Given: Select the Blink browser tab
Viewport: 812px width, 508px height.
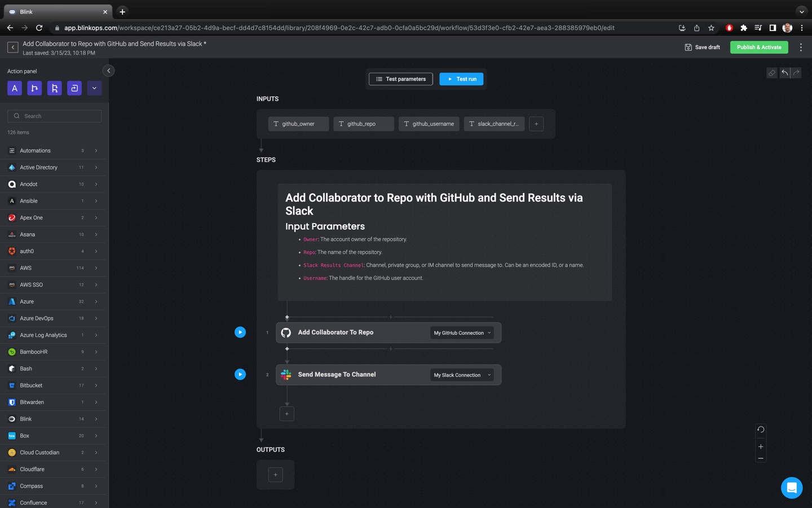Looking at the screenshot, I should point(58,11).
